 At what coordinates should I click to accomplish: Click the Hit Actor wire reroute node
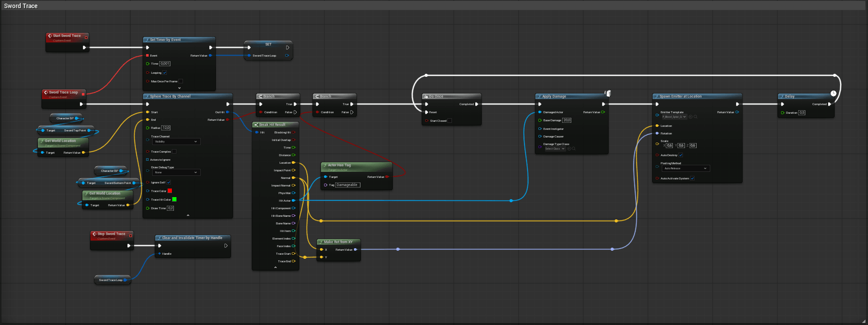[511, 201]
